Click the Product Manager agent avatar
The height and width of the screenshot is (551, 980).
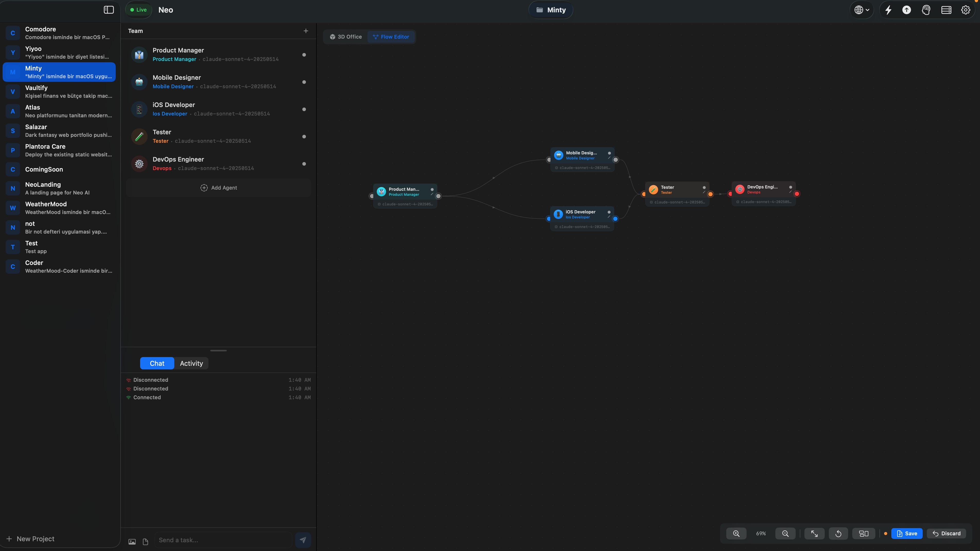pos(139,55)
